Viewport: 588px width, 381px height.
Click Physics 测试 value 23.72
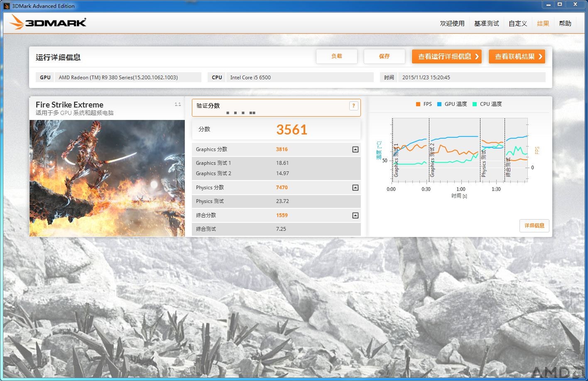coord(282,201)
